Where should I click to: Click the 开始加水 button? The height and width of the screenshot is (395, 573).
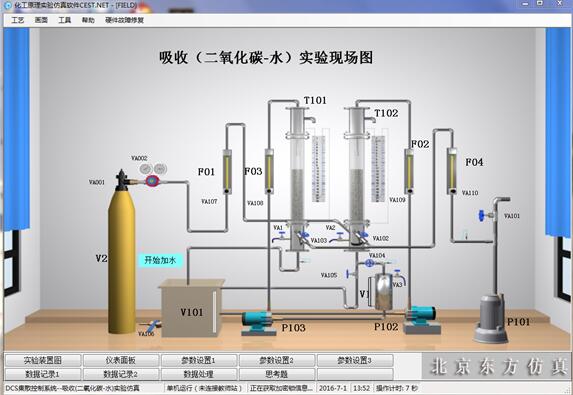[160, 260]
